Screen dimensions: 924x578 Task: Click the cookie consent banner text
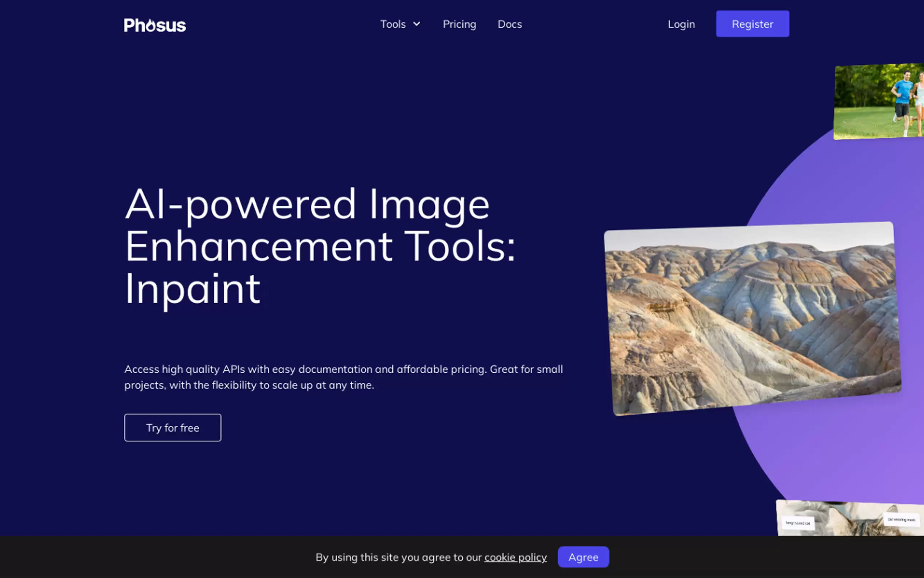399,557
